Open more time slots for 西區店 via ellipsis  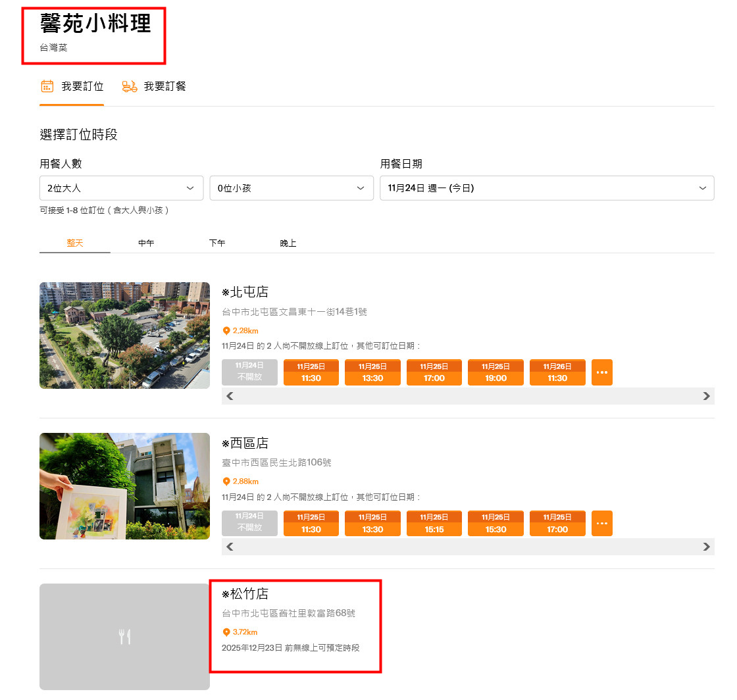point(601,523)
